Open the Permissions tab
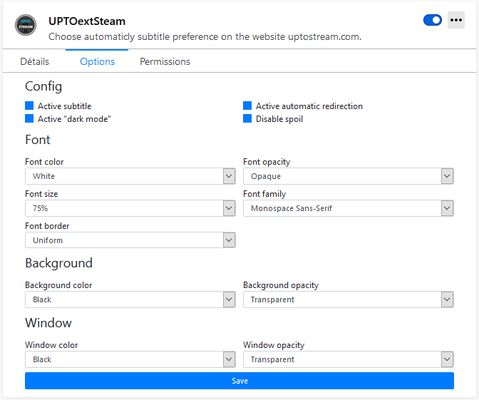The image size is (479, 400). tap(165, 62)
